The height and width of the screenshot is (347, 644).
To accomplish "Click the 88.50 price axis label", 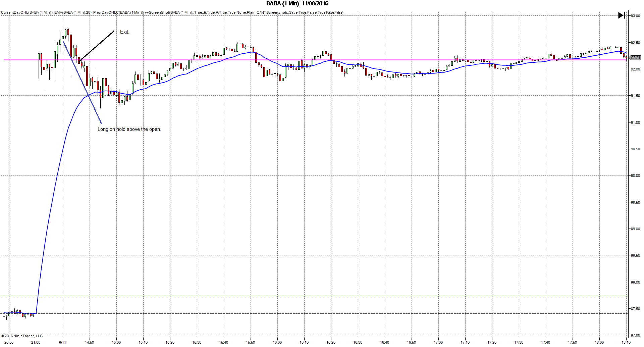I will tap(635, 255).
